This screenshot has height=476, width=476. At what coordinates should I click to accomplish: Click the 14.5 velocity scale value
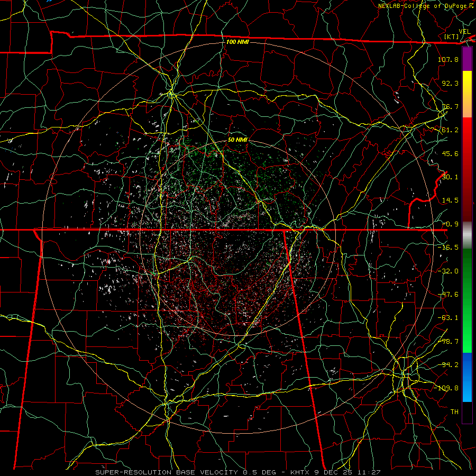click(x=450, y=200)
